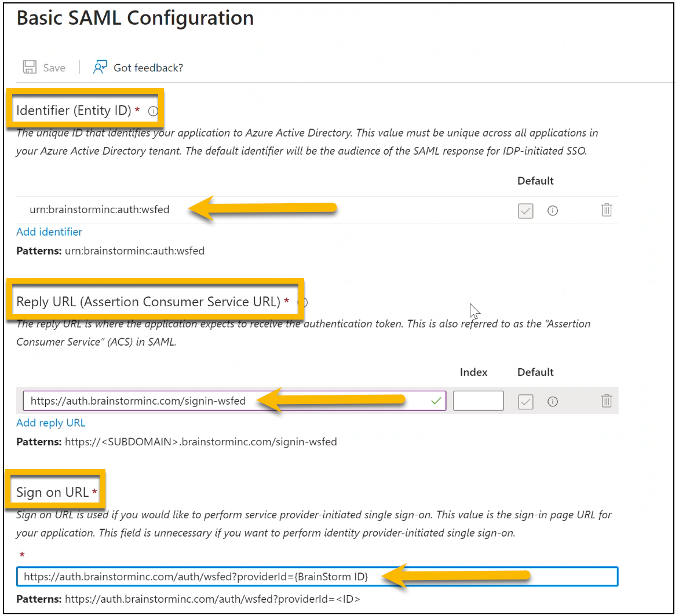Click the Default header above the identifier row
Viewport: 679px width, 616px height.
535,181
